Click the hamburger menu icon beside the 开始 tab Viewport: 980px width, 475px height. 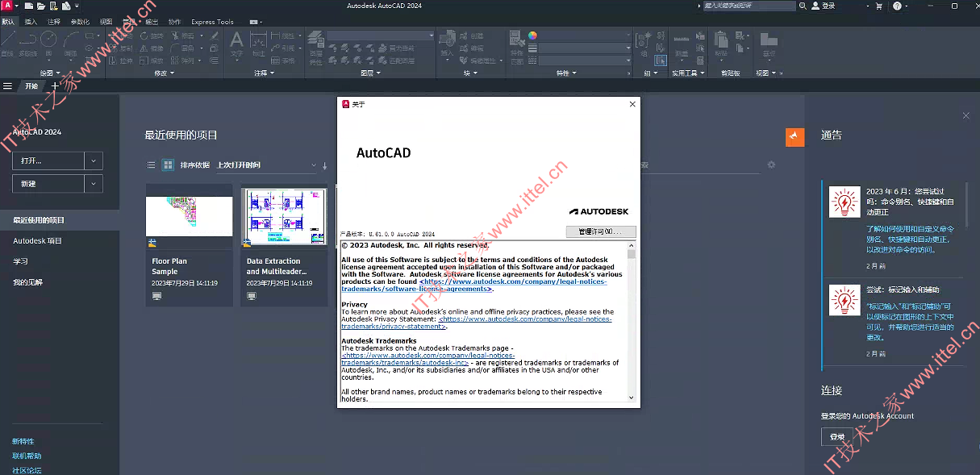coord(7,85)
